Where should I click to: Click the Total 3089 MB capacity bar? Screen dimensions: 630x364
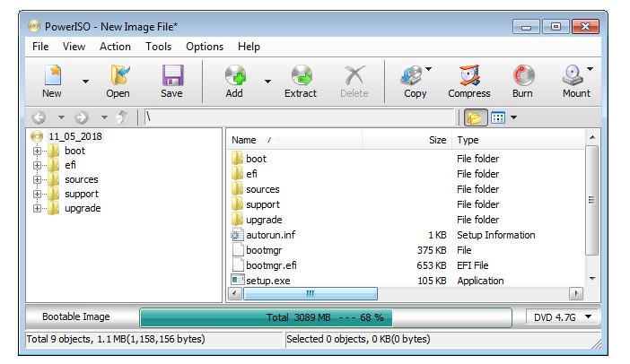pyautogui.click(x=326, y=318)
